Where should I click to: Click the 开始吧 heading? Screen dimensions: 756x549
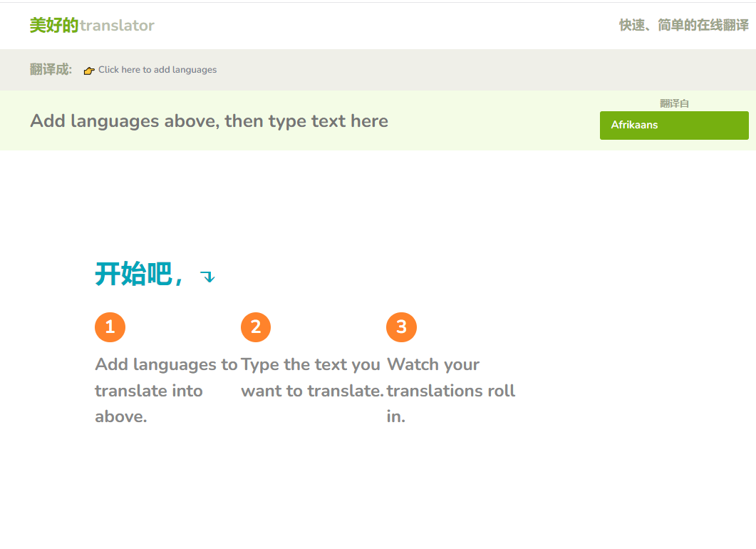pyautogui.click(x=139, y=274)
